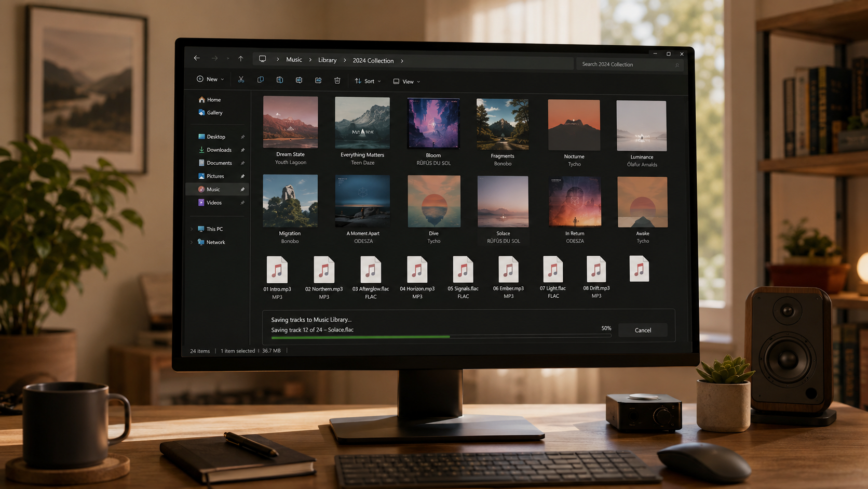Viewport: 868px width, 489px height.
Task: Select the Bloom album by RÜFÜS DU SOL
Action: pos(433,124)
